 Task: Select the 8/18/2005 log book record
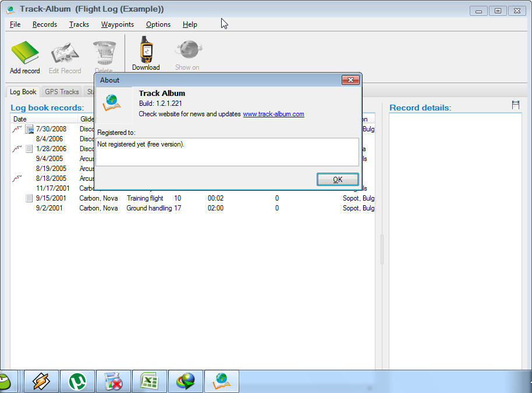click(51, 178)
